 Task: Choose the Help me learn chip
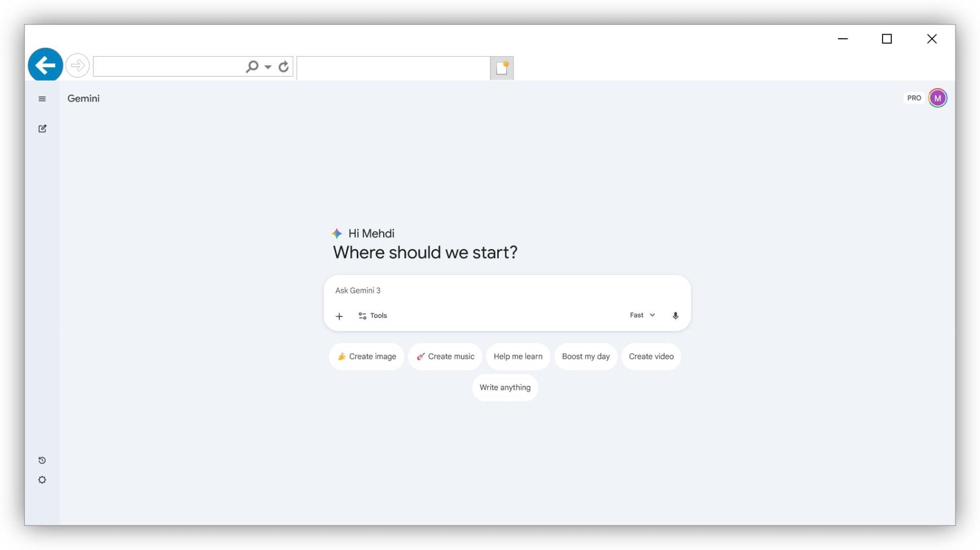pos(518,357)
